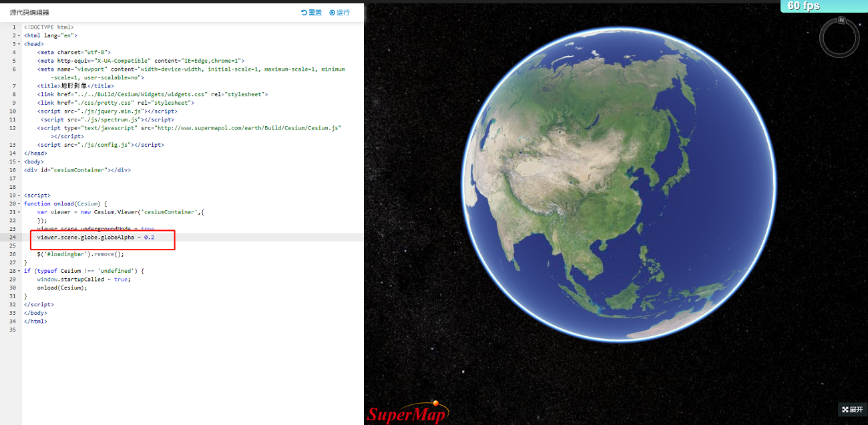The height and width of the screenshot is (425, 868).
Task: Click the viewport meta tag line
Action: tap(191, 73)
